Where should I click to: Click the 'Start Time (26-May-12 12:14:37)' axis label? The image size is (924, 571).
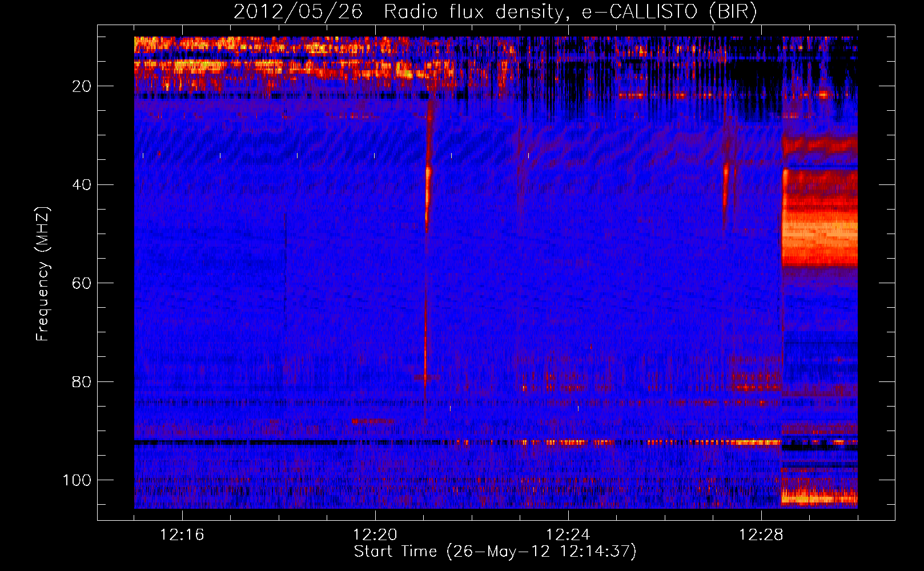coord(495,552)
